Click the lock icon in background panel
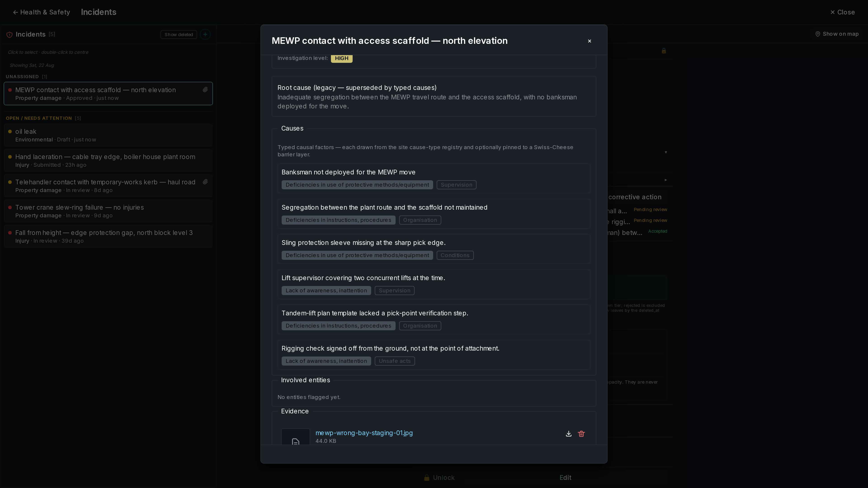868x488 pixels. click(x=664, y=51)
